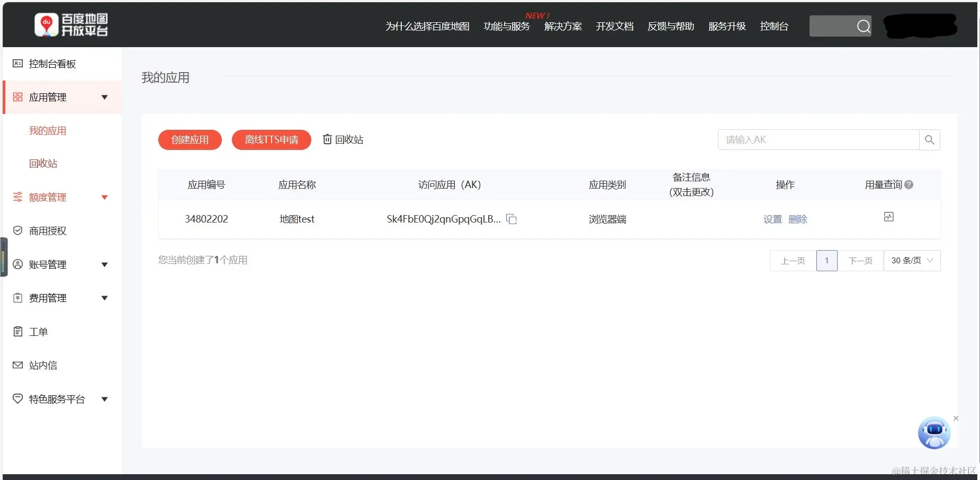This screenshot has width=980, height=480.
Task: Select 反馈与帮助 in the navigation bar
Action: pos(670,26)
